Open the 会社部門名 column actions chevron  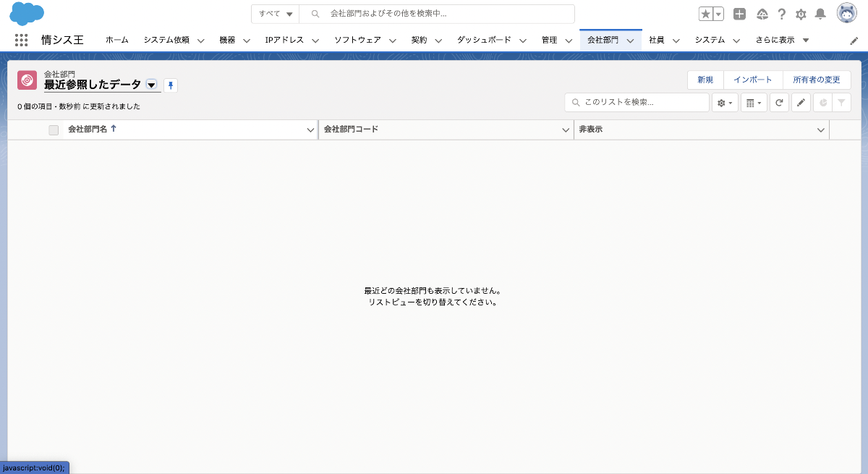(310, 130)
